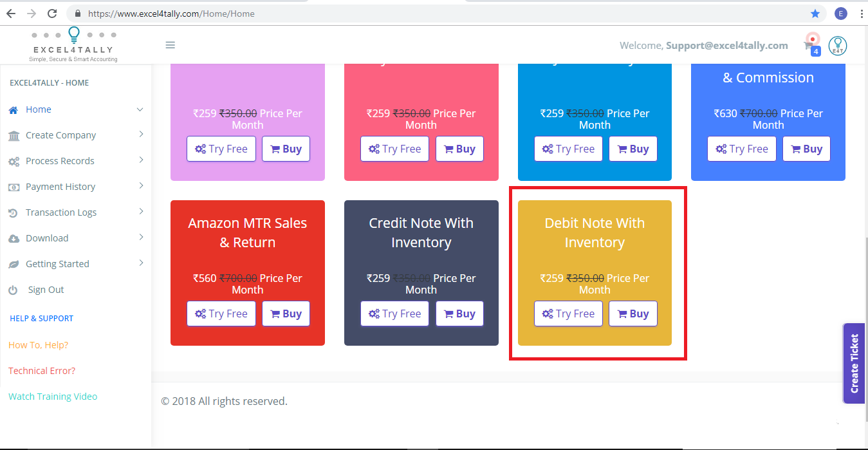This screenshot has height=450, width=868.
Task: Bookmark page using the star icon
Action: 815,13
